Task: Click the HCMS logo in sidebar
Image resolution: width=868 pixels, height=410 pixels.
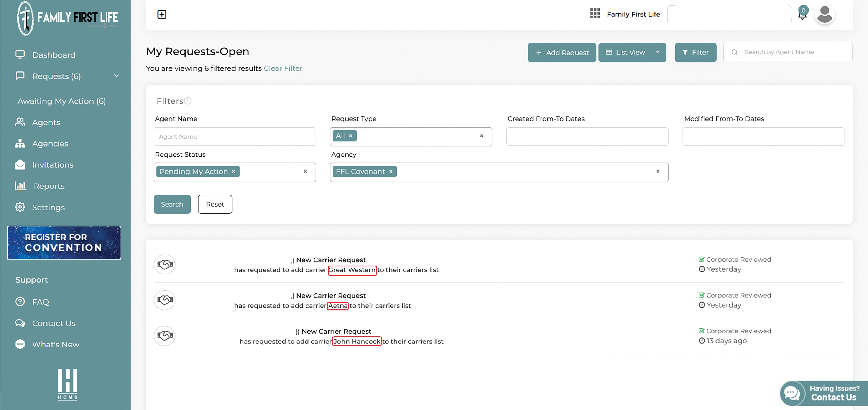Action: [x=67, y=384]
